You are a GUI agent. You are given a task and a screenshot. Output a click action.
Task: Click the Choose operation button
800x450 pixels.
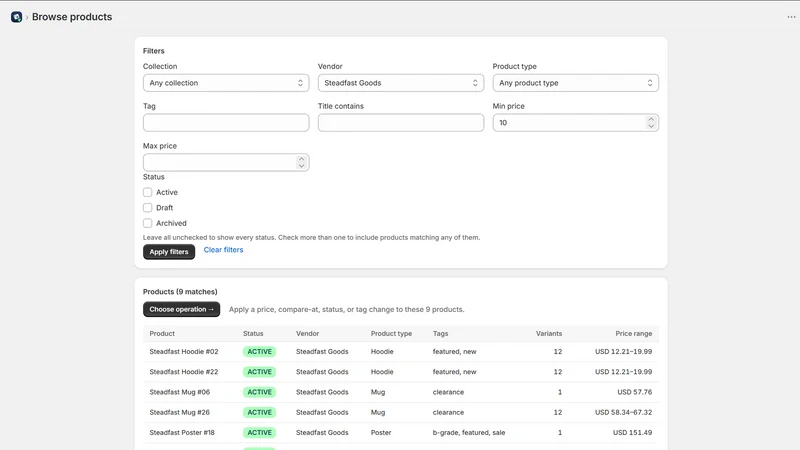pos(181,309)
